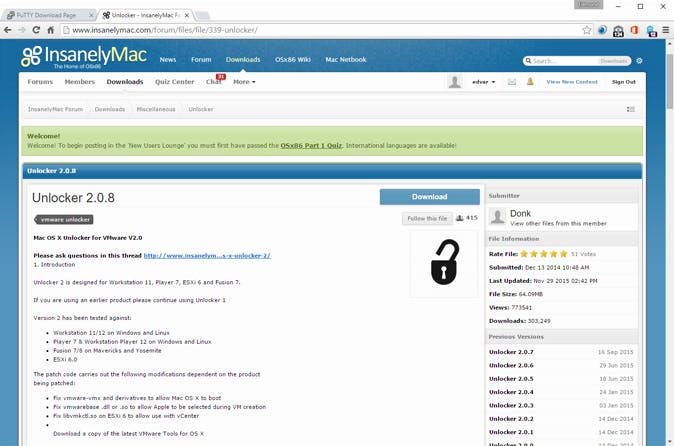This screenshot has width=674, height=446.
Task: Open the Quiz Center tab
Action: [x=175, y=82]
